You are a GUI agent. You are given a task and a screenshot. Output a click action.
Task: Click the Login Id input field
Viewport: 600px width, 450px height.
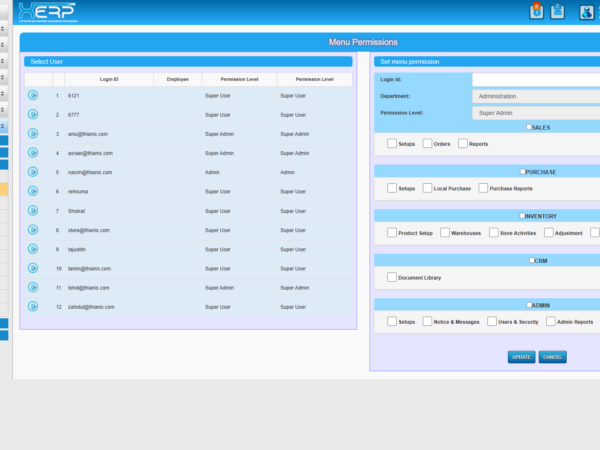[x=536, y=80]
